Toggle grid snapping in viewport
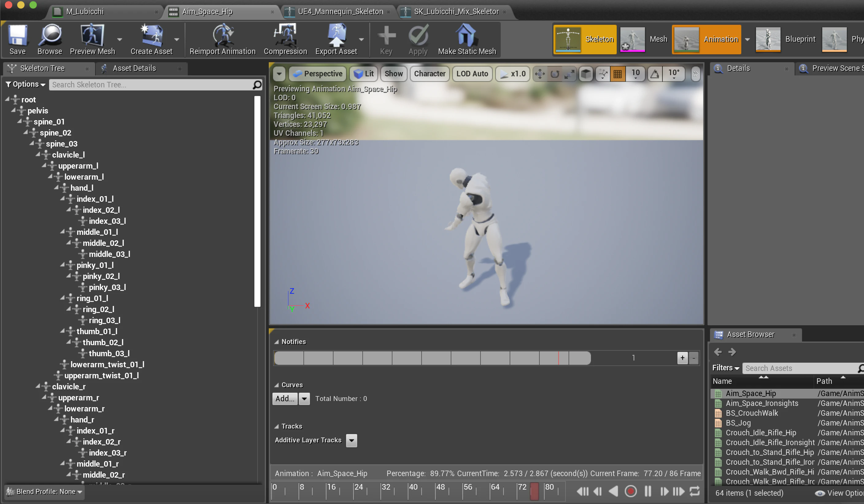 [x=618, y=74]
